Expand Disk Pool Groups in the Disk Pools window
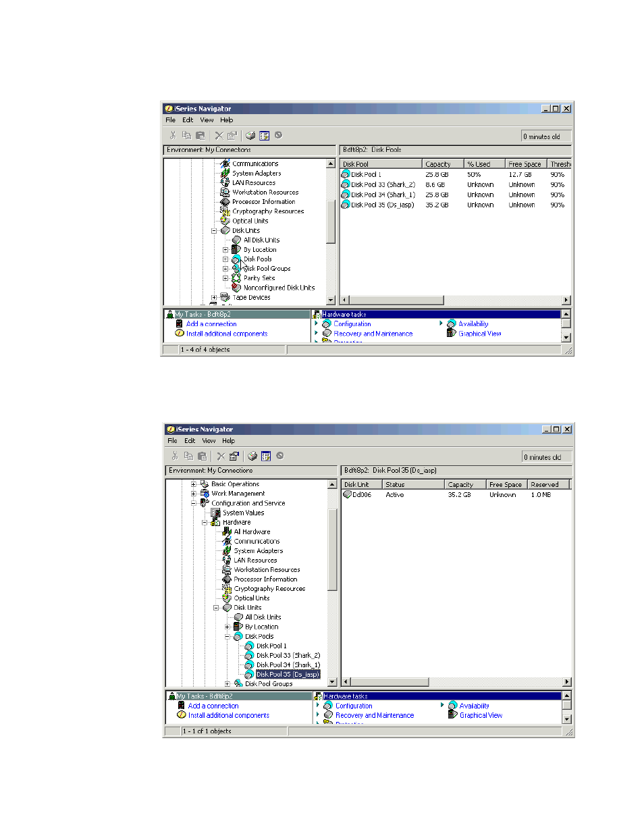 [x=225, y=269]
